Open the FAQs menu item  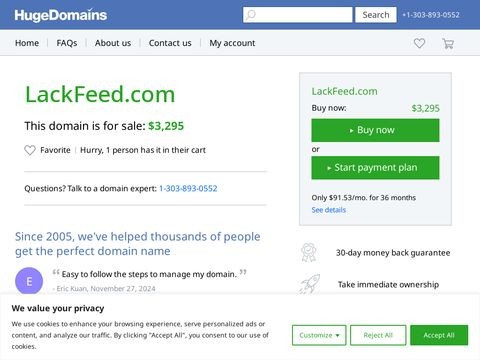[x=67, y=43]
